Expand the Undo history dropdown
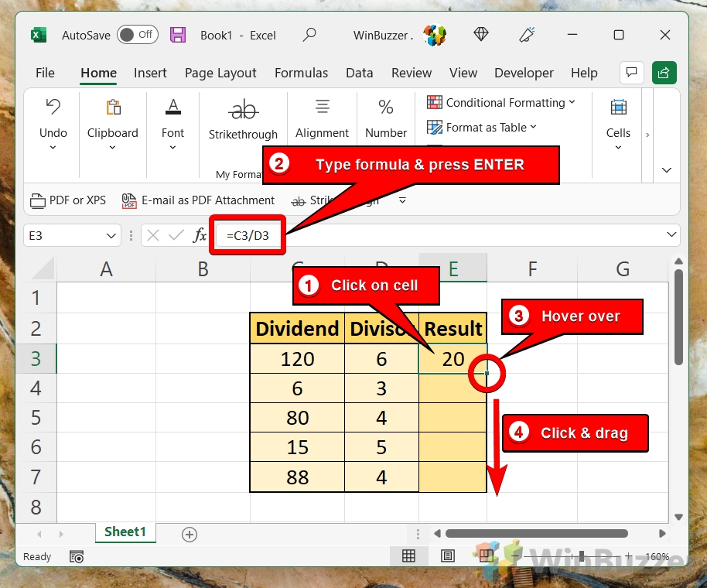The image size is (707, 588). pyautogui.click(x=53, y=148)
